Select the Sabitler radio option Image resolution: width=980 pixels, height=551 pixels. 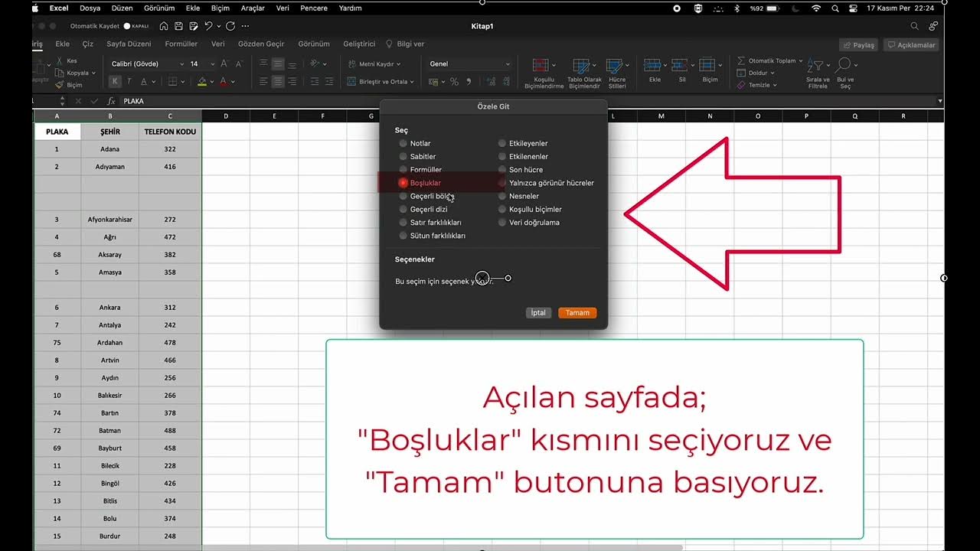point(403,156)
